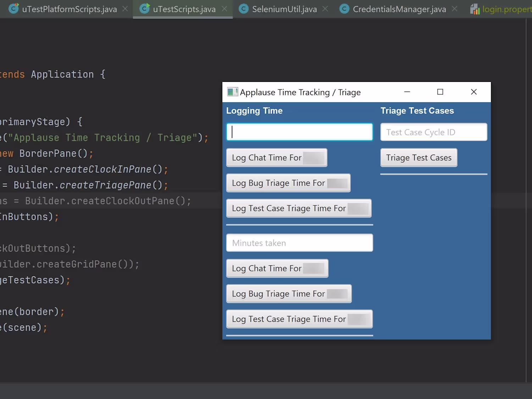Close the CredentialsManager.java editor tab
Viewport: 532px width, 399px height.
pyautogui.click(x=455, y=9)
